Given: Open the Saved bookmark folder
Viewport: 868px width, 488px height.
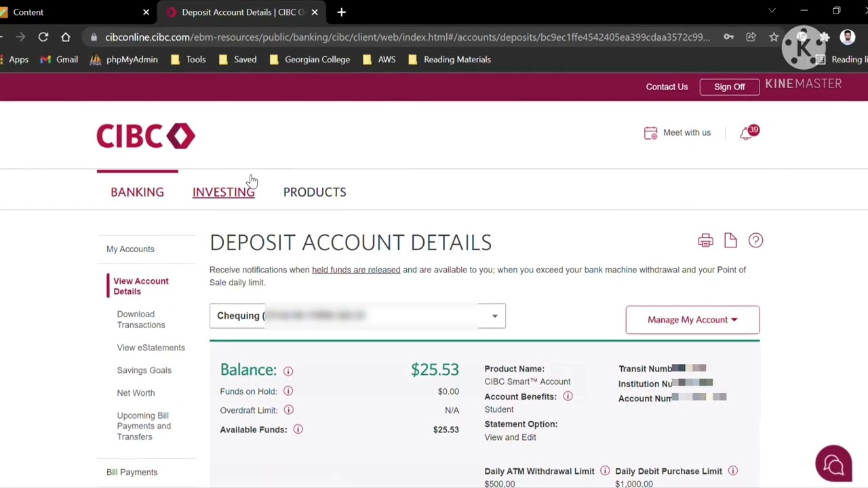Looking at the screenshot, I should tap(237, 60).
